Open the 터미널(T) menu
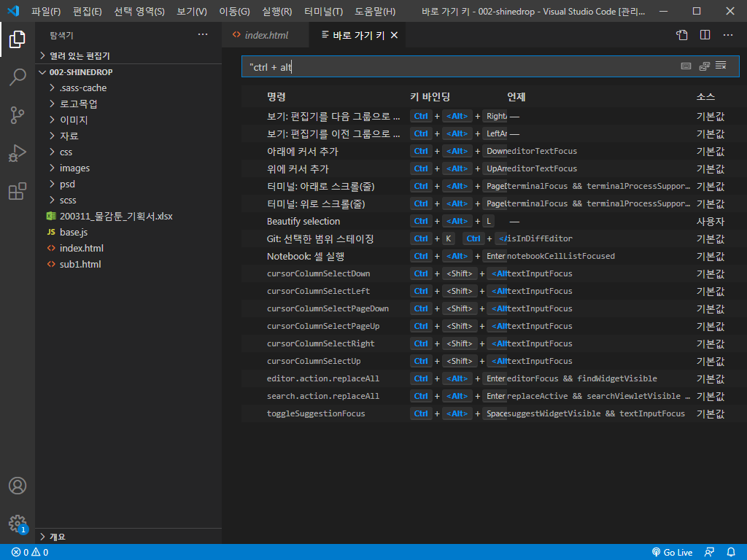 323,11
